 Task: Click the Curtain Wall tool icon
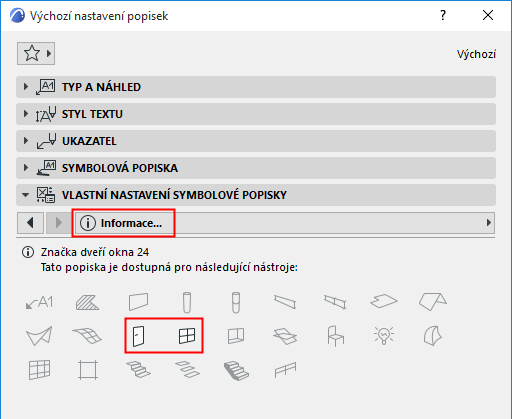39,370
